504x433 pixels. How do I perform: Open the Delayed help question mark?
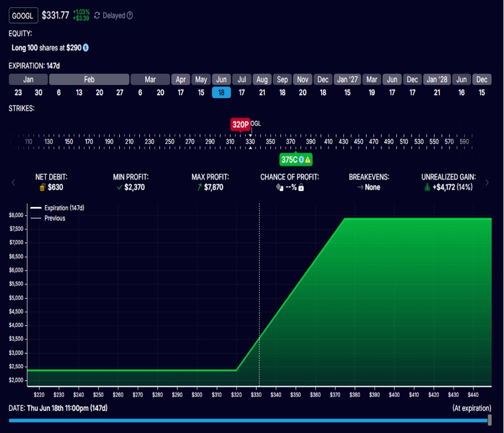(x=130, y=16)
